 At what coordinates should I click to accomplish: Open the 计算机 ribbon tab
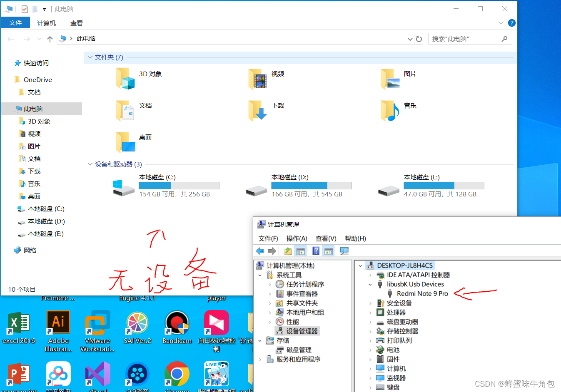[46, 23]
